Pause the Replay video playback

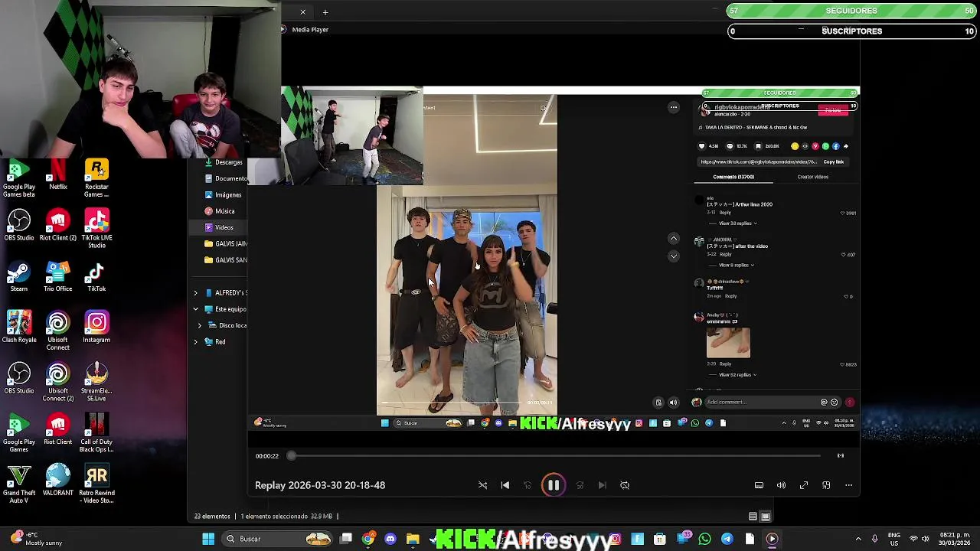(x=554, y=485)
